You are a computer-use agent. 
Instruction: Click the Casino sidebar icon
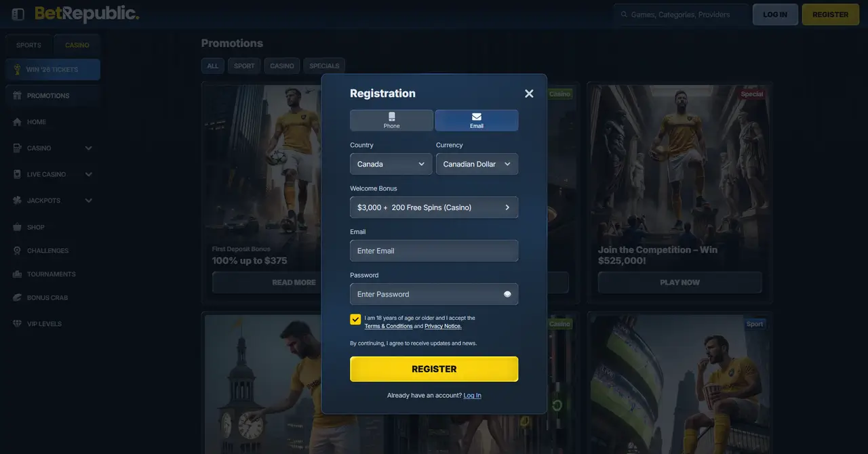[x=17, y=148]
